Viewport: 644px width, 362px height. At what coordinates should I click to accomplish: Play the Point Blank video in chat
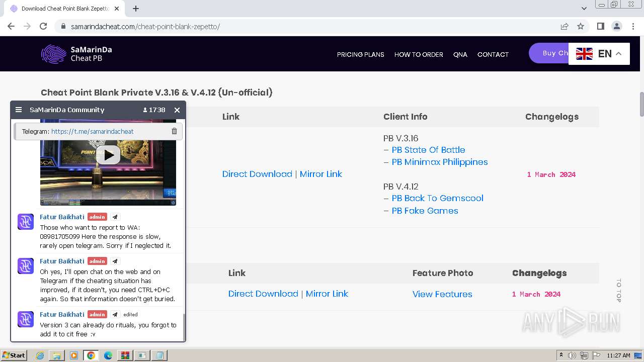[x=108, y=155]
